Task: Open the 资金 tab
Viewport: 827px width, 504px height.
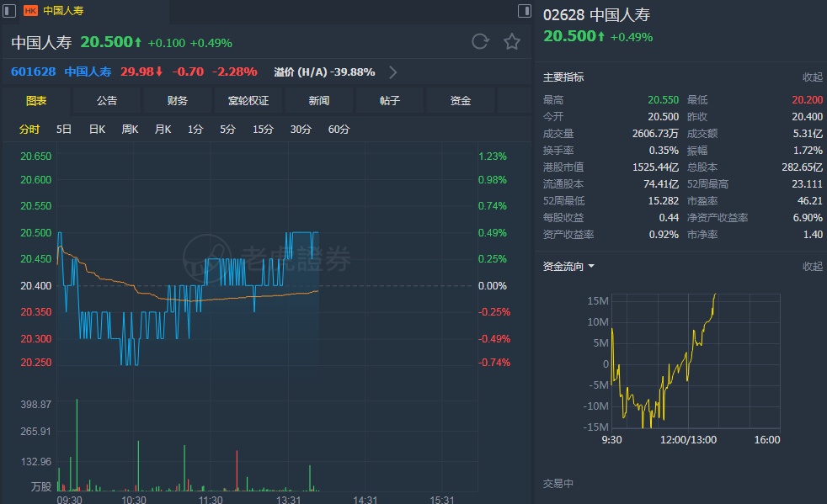Action: click(x=461, y=101)
